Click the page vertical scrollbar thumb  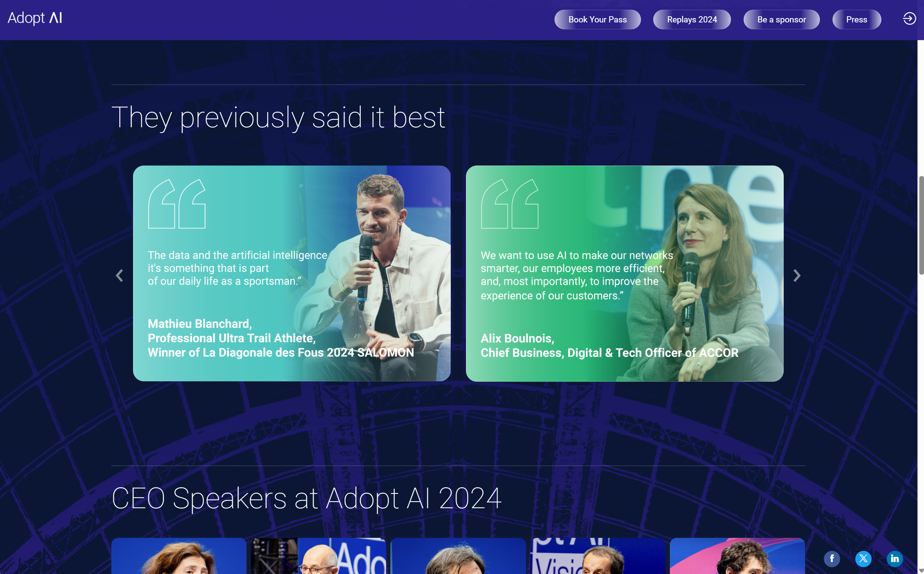(x=921, y=225)
